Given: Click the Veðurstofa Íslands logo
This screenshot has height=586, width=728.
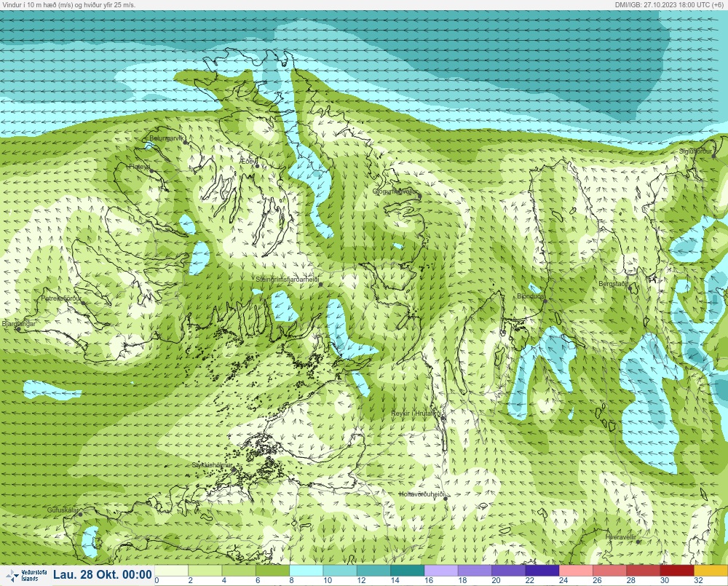Looking at the screenshot, I should [25, 575].
